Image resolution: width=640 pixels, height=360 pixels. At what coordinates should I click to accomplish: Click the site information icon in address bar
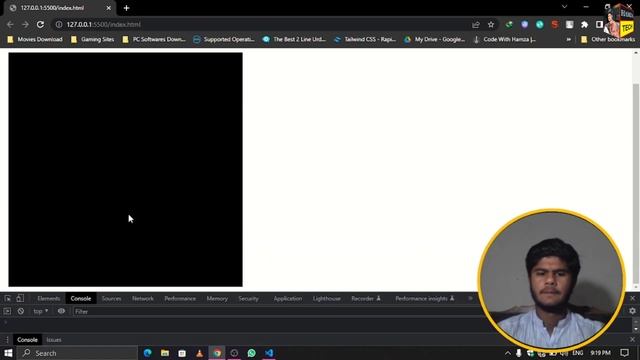click(x=59, y=24)
